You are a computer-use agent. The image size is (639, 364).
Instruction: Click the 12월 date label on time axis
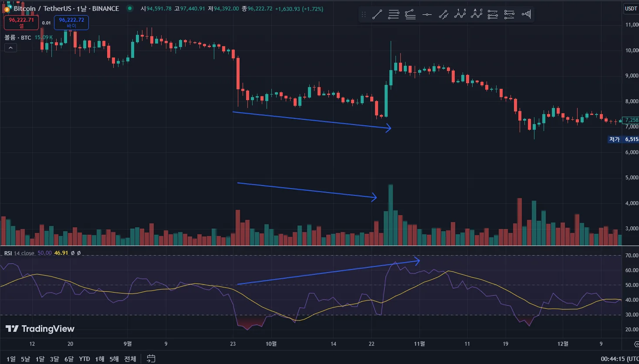coord(563,344)
